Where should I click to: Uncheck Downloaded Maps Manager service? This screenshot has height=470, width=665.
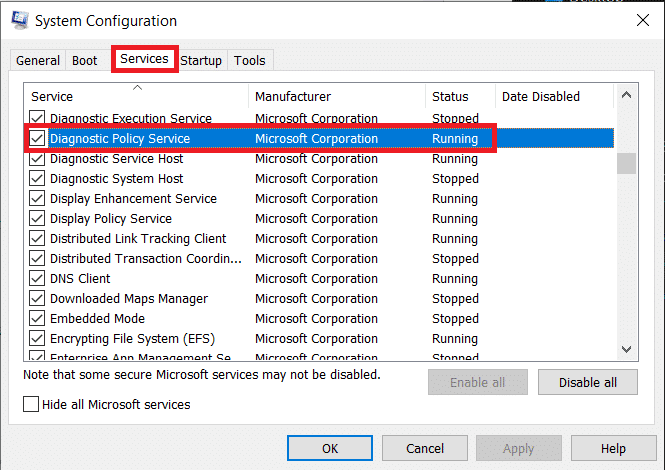click(x=37, y=299)
